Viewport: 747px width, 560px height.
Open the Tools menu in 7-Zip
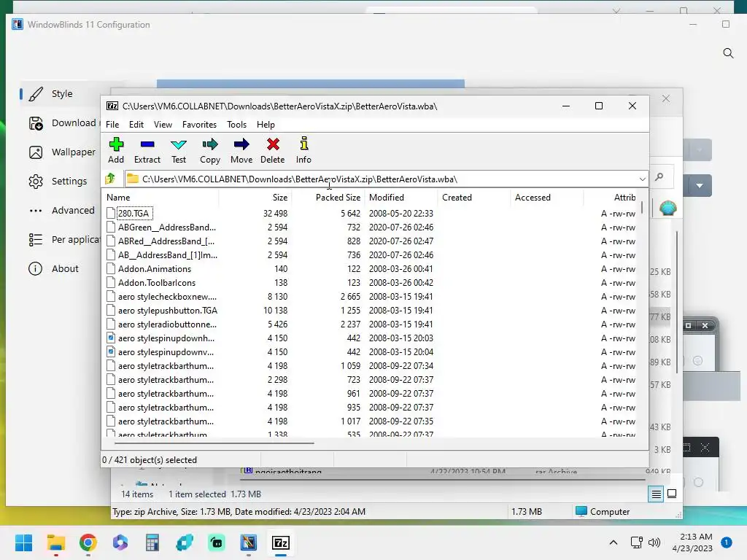tap(237, 124)
